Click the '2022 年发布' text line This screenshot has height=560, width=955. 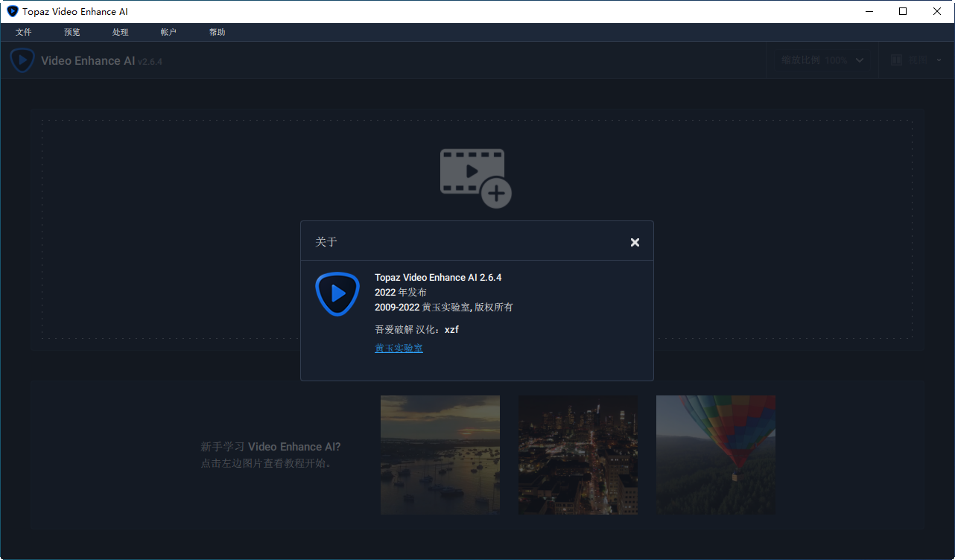click(401, 292)
